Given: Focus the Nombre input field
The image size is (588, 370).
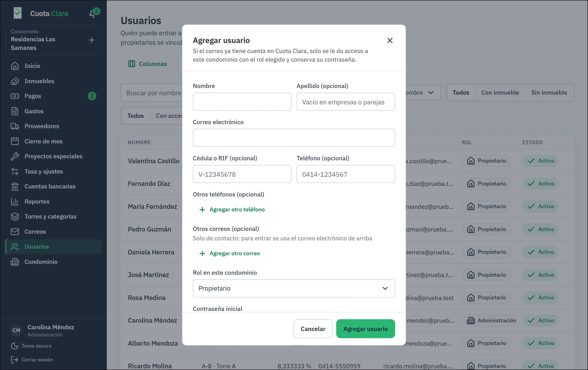Looking at the screenshot, I should pyautogui.click(x=242, y=102).
